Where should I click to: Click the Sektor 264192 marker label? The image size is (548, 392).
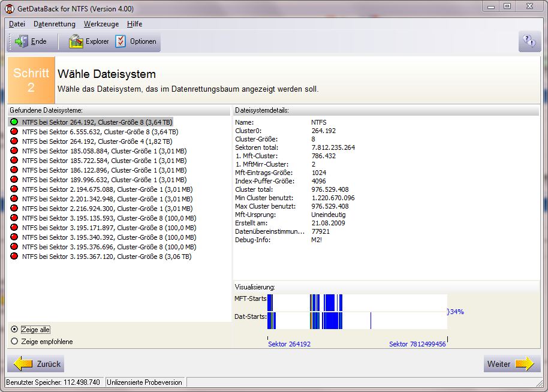289,344
